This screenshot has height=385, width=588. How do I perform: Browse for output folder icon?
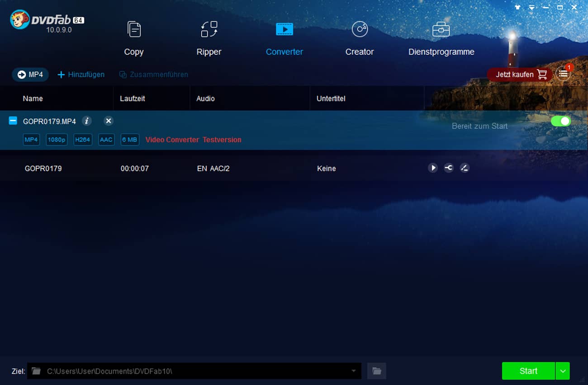point(377,371)
